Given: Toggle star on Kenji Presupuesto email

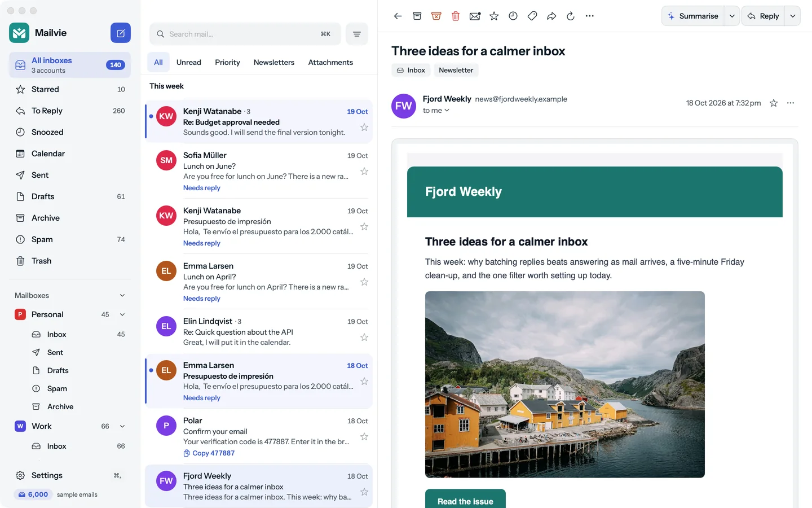Looking at the screenshot, I should point(364,227).
